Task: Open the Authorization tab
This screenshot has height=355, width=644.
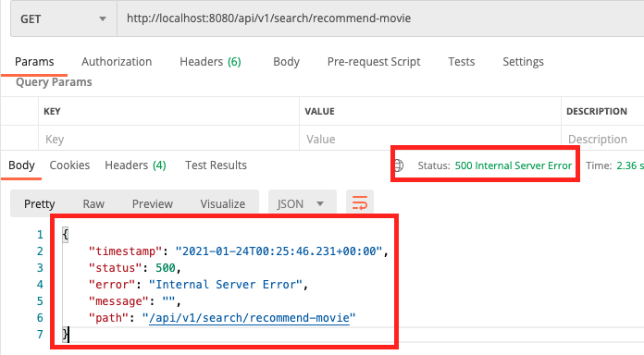Action: [x=117, y=62]
